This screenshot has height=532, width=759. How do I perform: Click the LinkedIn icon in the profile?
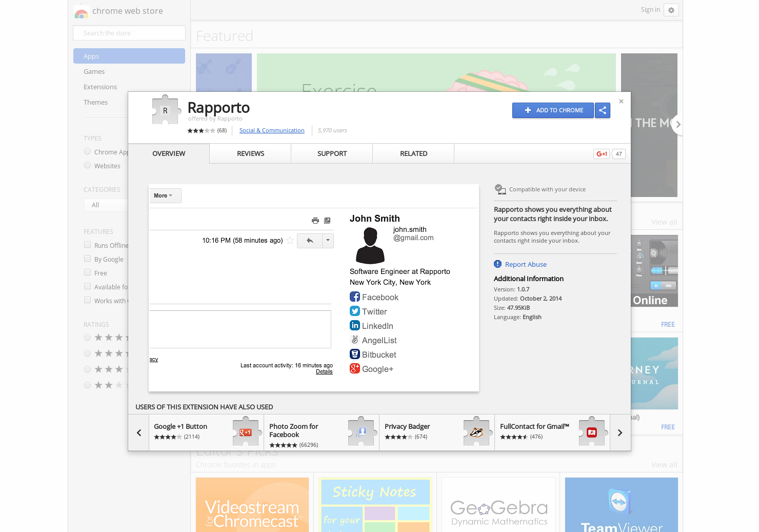click(x=355, y=325)
